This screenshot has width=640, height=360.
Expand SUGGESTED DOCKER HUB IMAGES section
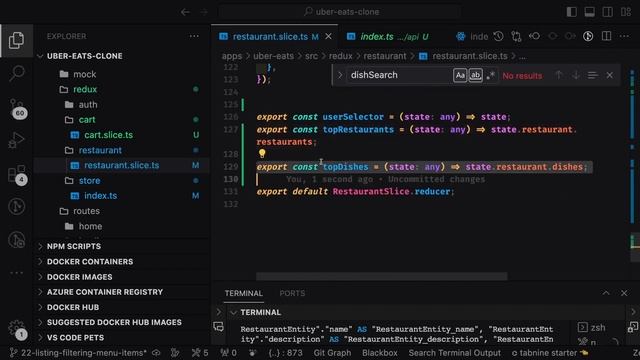pyautogui.click(x=114, y=322)
